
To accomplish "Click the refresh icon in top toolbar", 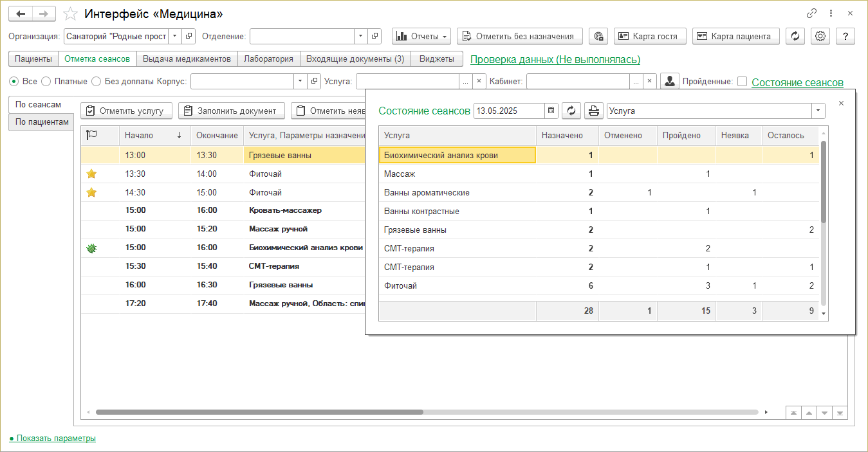I will point(795,37).
